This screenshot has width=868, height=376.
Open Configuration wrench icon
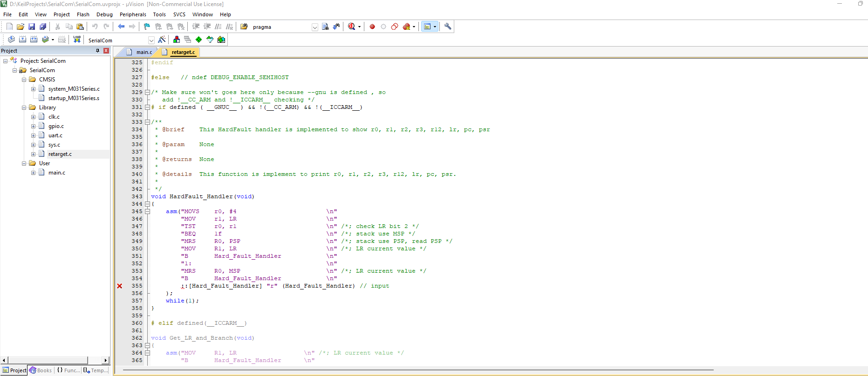point(448,27)
